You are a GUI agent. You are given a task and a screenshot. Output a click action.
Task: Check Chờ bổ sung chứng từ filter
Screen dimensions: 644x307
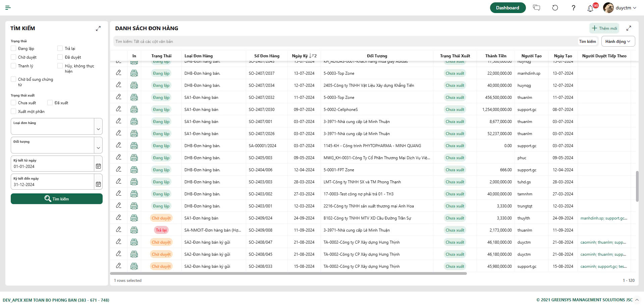click(x=13, y=79)
